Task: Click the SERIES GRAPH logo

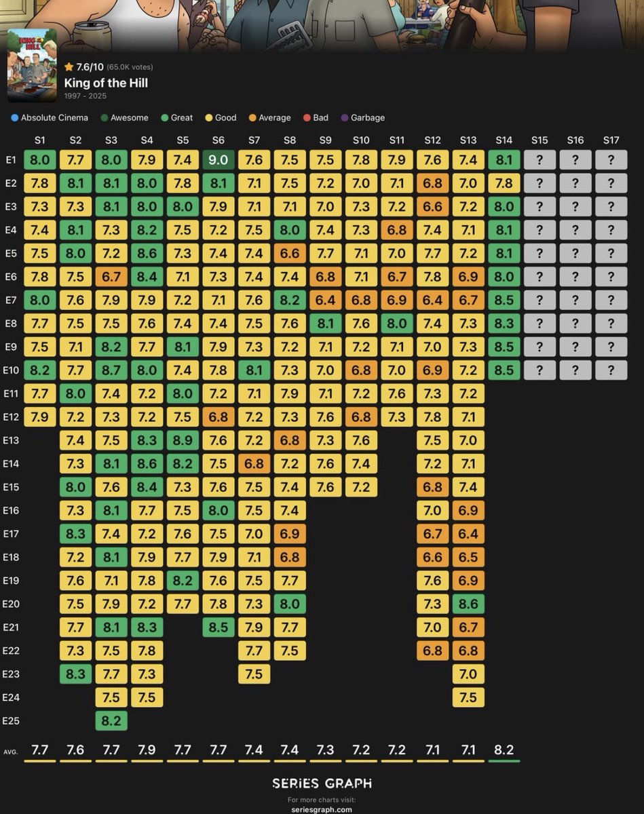Action: tap(322, 783)
